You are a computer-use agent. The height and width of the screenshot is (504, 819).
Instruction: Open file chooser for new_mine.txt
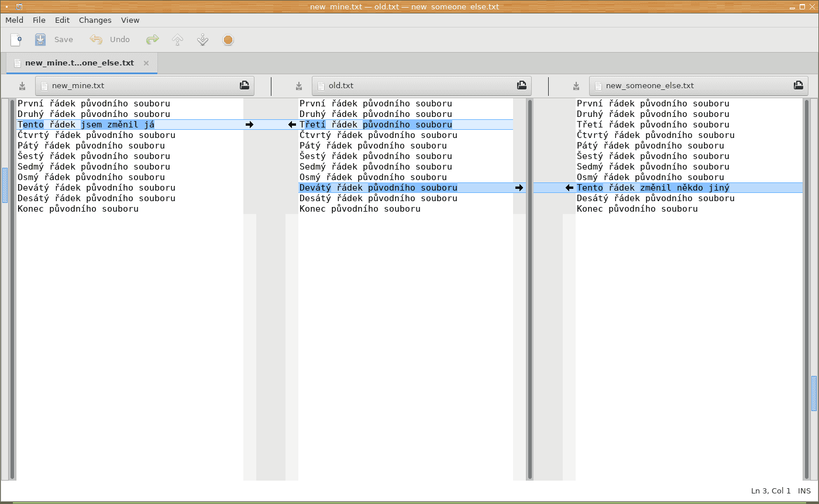tap(244, 86)
